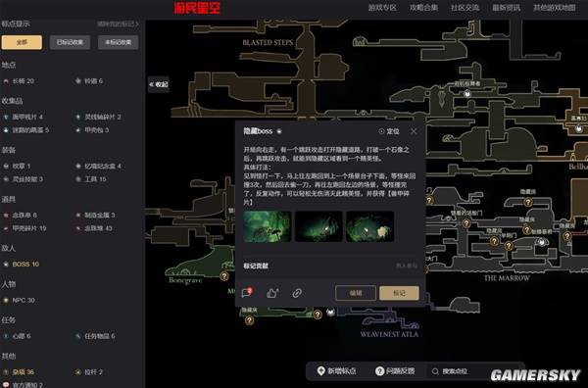The height and width of the screenshot is (388, 588).
Task: Click the THE MARROW map label
Action: click(507, 278)
